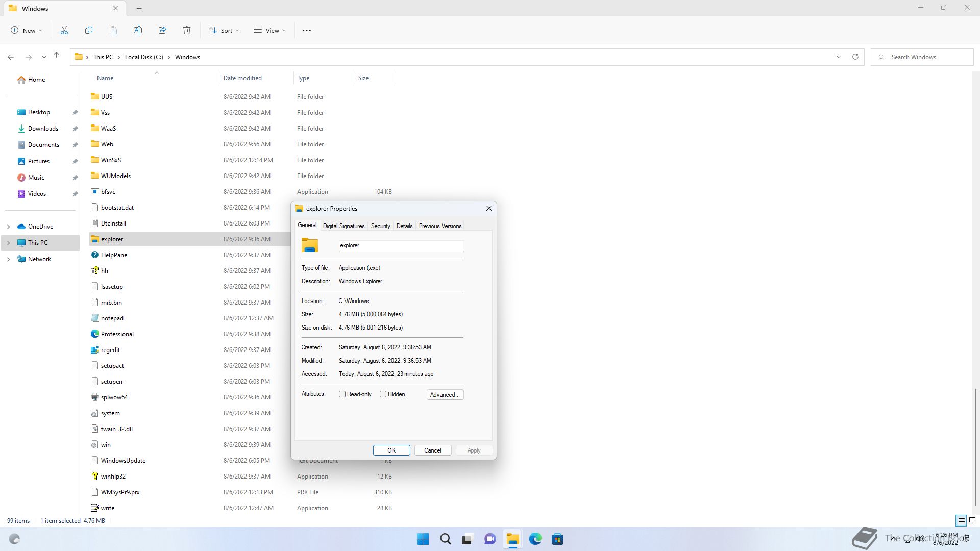Expand the OneDrive tree node
980x551 pixels.
point(8,227)
